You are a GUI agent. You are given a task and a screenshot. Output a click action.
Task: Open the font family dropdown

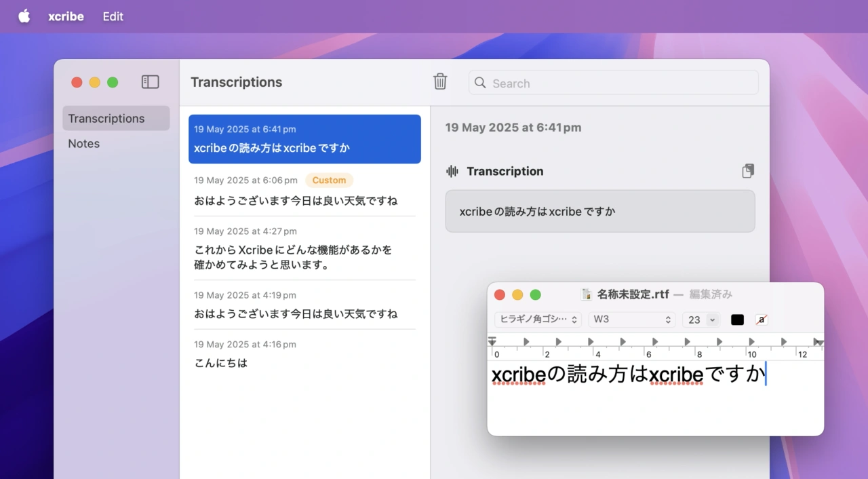[538, 320]
